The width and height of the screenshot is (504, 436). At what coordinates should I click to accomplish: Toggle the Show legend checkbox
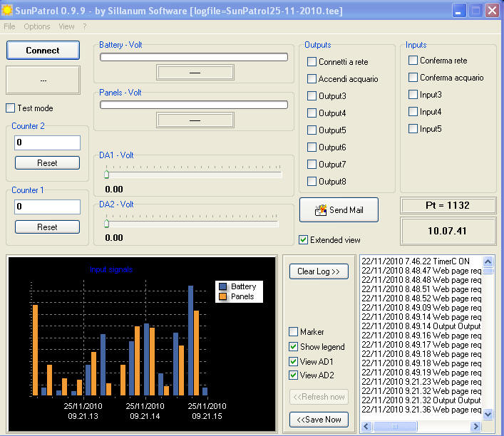294,347
